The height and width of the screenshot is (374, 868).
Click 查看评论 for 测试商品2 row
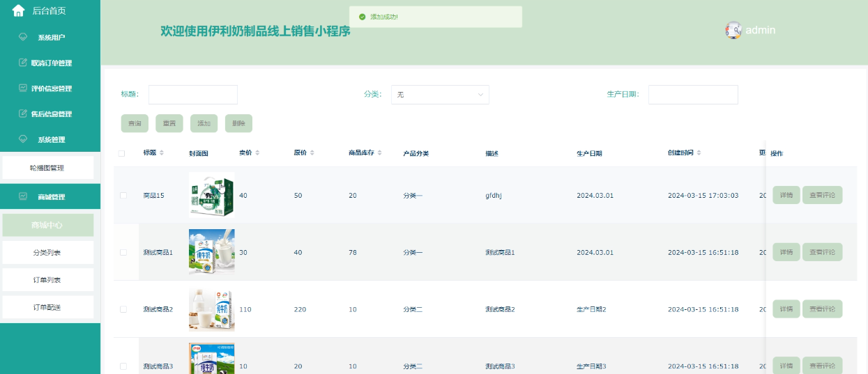tap(823, 309)
